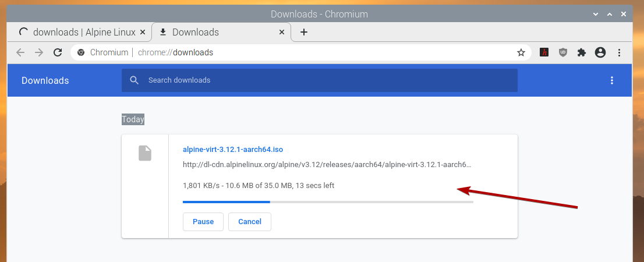Image resolution: width=644 pixels, height=262 pixels.
Task: Click the Chromium site info icon
Action: coord(81,52)
